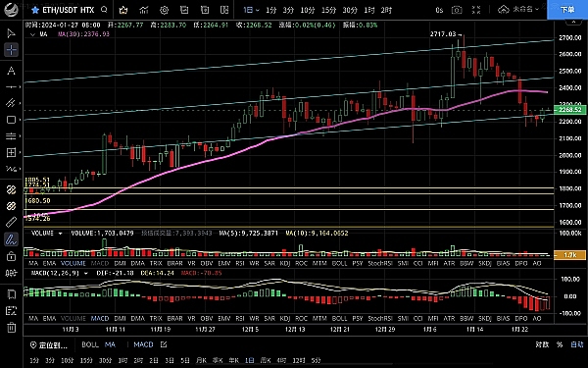Switch volume panel to RSI indicator
This screenshot has height=368, width=588.
point(240,263)
